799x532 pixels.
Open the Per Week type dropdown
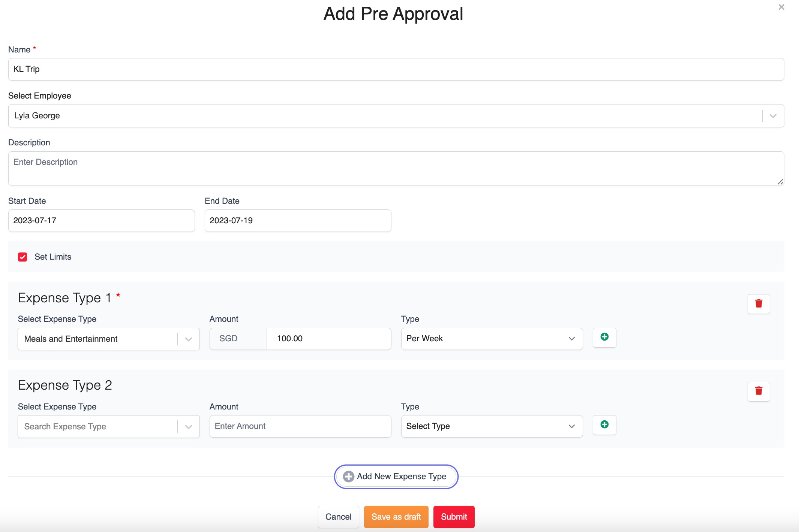492,339
